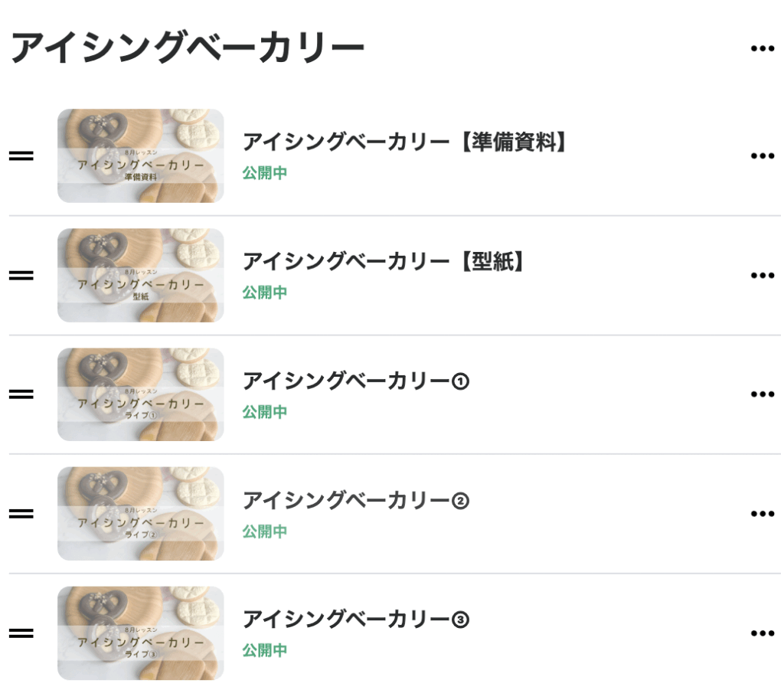Viewport: 784px width, 690px height.
Task: Click 公開中 status under アイシングベーカリー③
Action: coord(265,651)
